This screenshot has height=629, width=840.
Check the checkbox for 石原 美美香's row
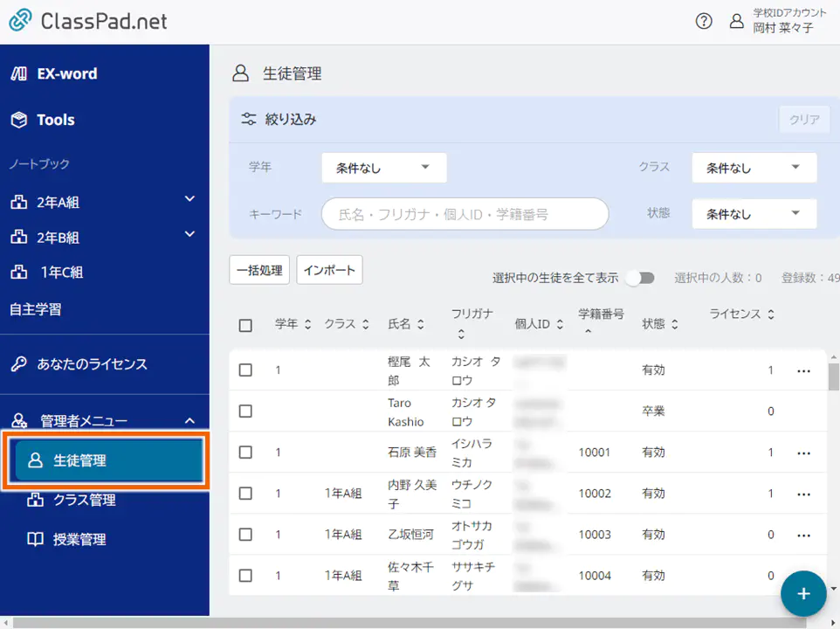point(245,452)
